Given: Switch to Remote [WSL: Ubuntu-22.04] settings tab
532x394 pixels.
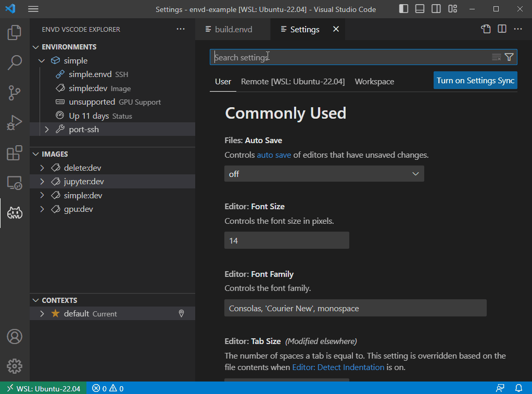Looking at the screenshot, I should click(293, 81).
